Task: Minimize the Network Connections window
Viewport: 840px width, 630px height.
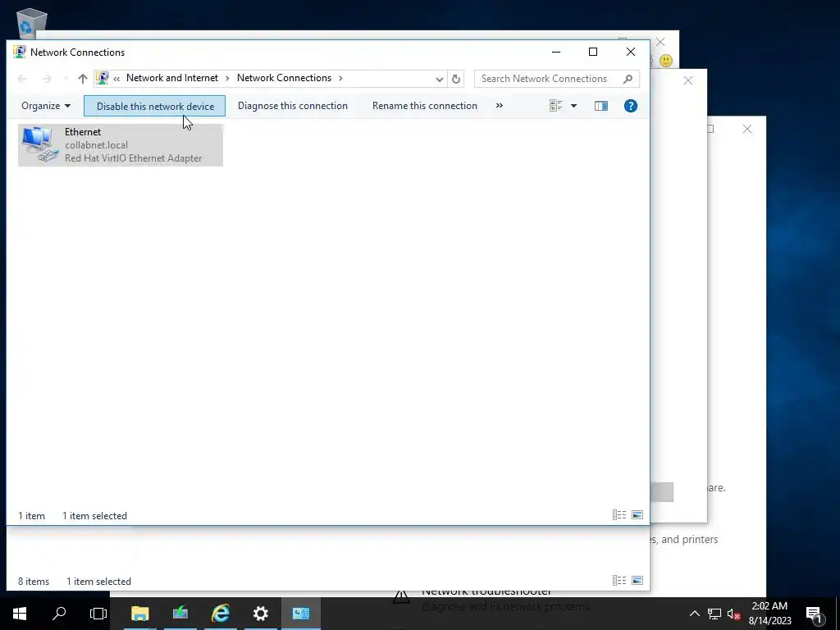Action: tap(556, 52)
